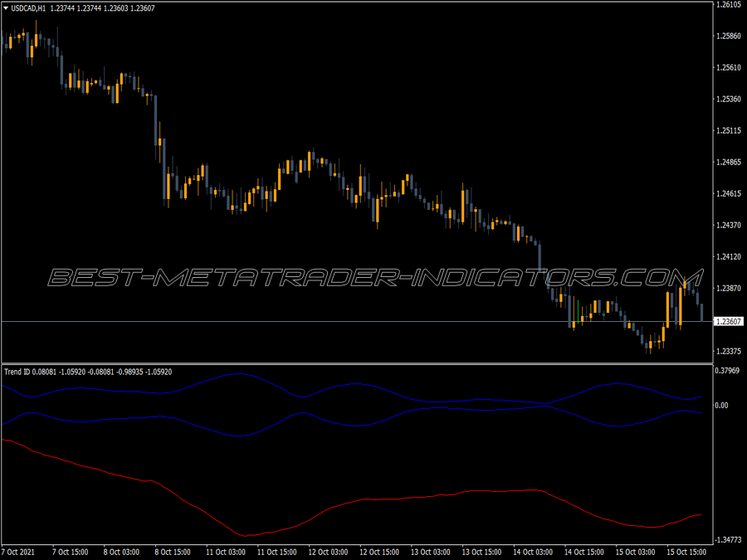Click price scale value 1.25860

pyautogui.click(x=729, y=36)
